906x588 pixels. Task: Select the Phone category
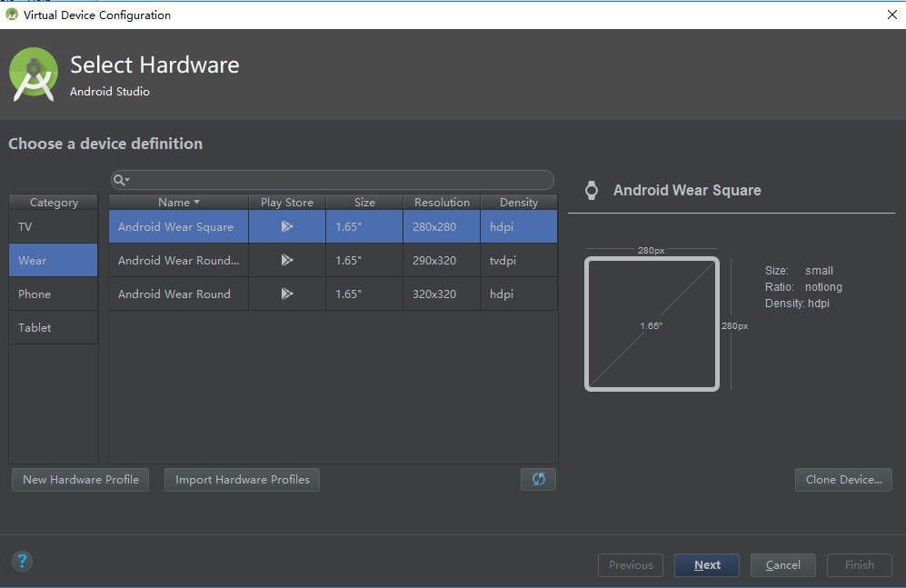[53, 294]
